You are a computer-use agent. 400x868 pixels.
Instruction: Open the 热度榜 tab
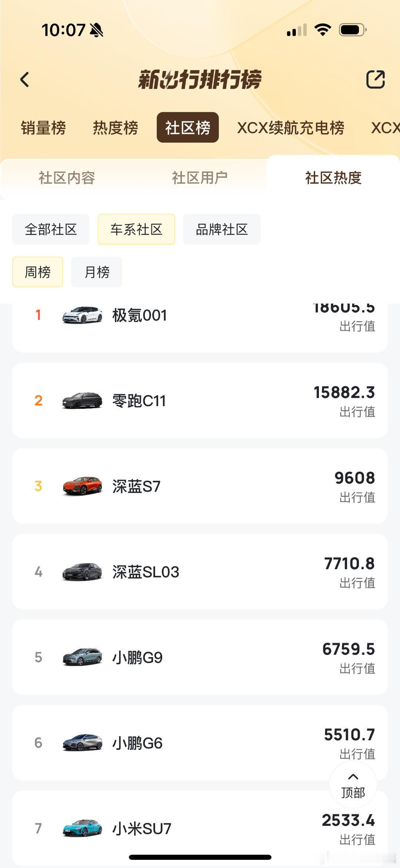tap(116, 128)
